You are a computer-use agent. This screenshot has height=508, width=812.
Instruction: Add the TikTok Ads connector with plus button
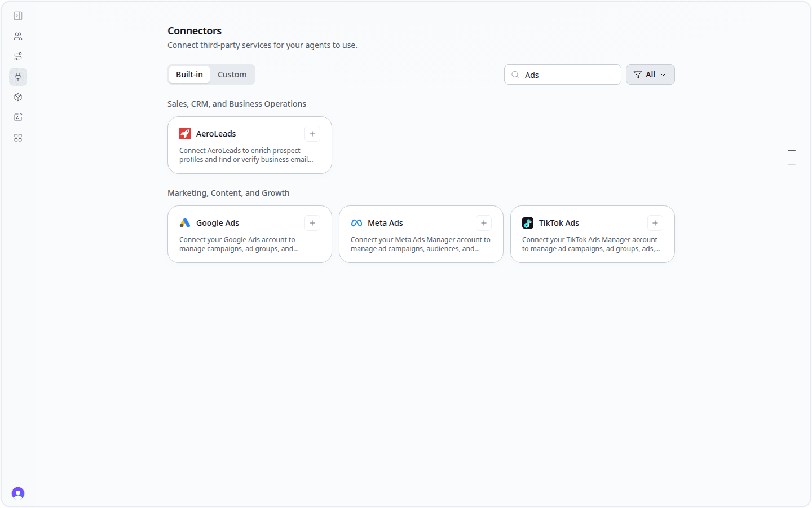pyautogui.click(x=655, y=223)
